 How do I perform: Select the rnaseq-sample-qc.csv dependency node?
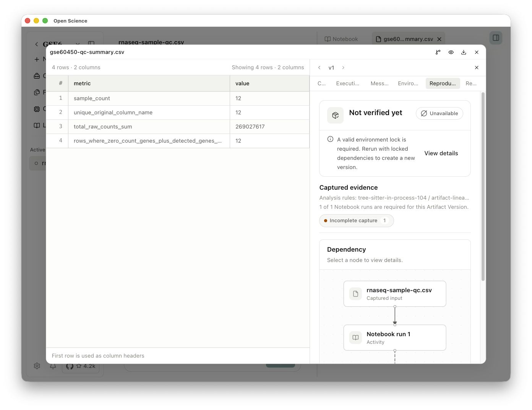point(395,294)
